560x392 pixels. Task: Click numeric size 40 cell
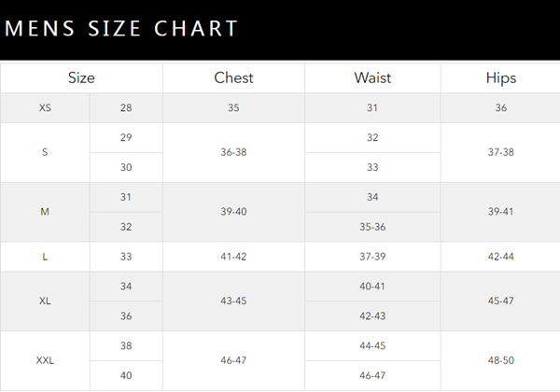coord(126,375)
